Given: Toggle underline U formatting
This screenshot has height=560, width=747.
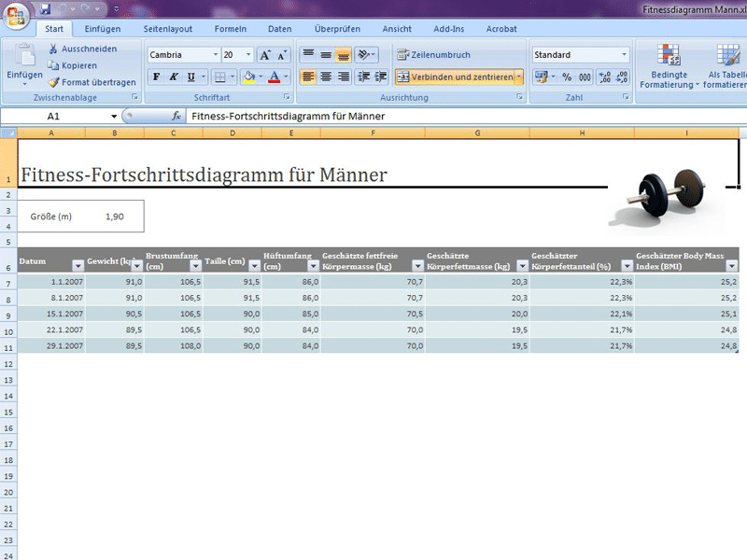Looking at the screenshot, I should (191, 77).
